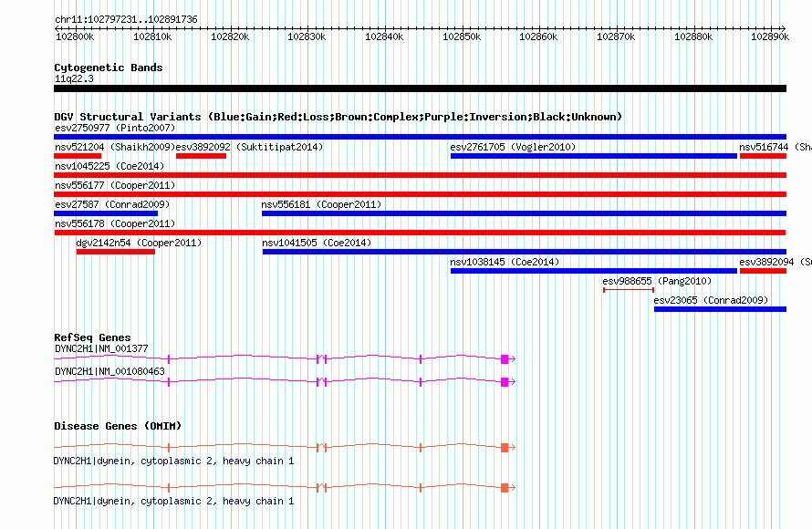Click the esv988655 (Pang2010) thin red variant
The image size is (812, 529).
629,290
